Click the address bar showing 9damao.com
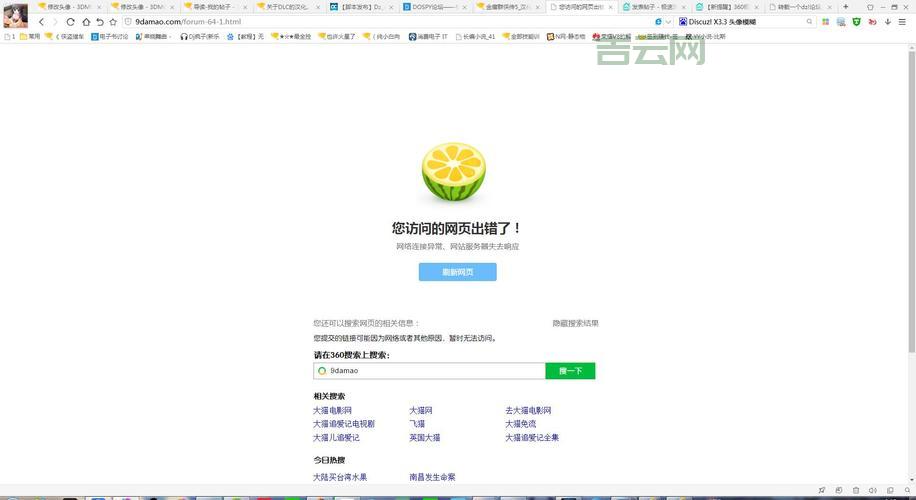Viewport: 916px width, 500px height. point(386,22)
